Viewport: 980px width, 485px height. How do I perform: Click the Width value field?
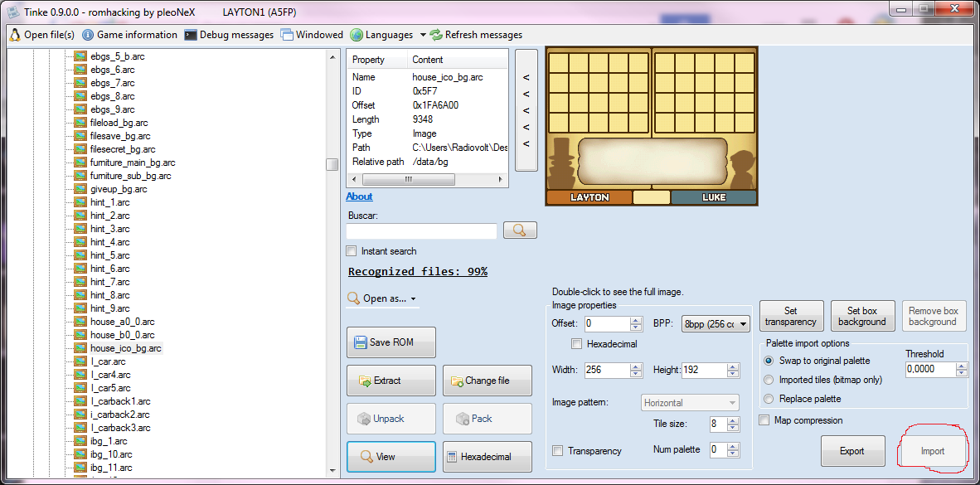coord(607,370)
